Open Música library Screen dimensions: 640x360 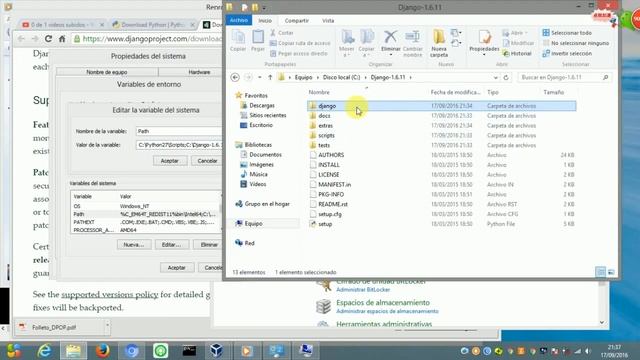[x=258, y=174]
